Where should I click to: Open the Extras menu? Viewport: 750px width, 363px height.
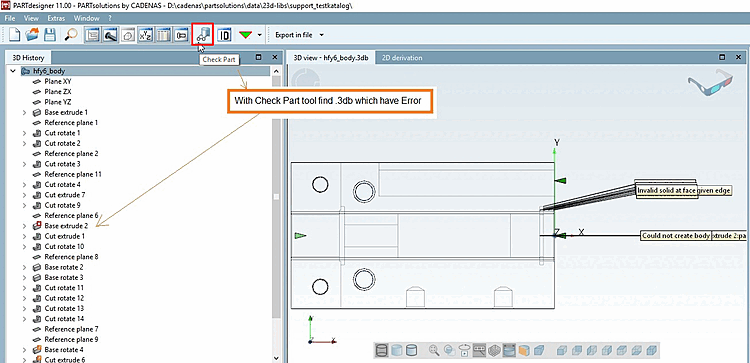[56, 18]
